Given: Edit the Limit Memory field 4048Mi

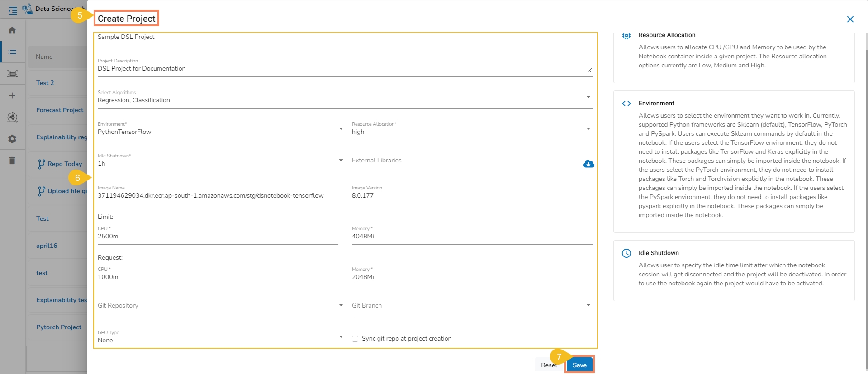Looking at the screenshot, I should coord(472,236).
